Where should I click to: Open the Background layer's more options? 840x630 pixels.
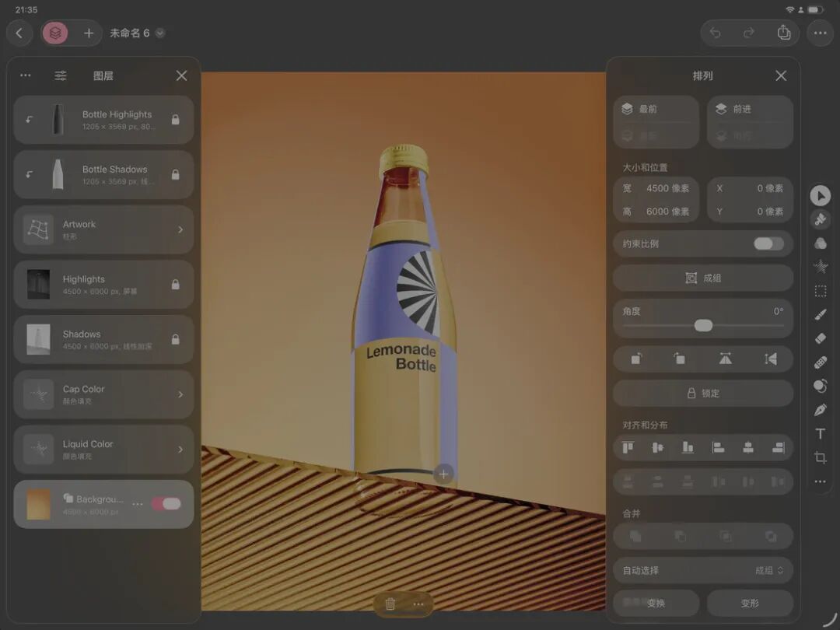(x=138, y=504)
